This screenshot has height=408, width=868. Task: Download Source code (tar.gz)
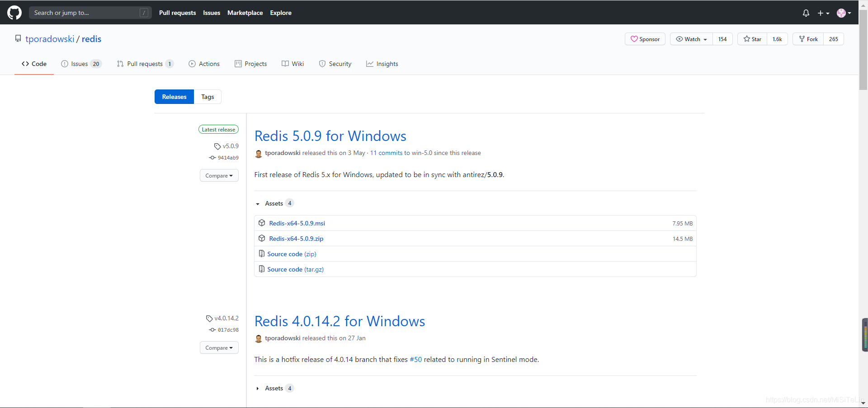click(x=295, y=269)
